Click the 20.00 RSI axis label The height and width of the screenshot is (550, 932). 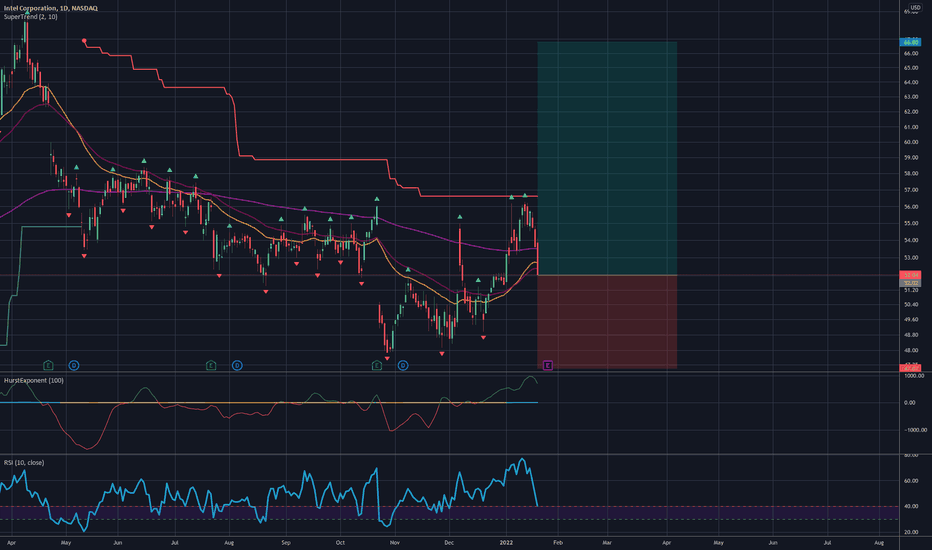[x=911, y=532]
